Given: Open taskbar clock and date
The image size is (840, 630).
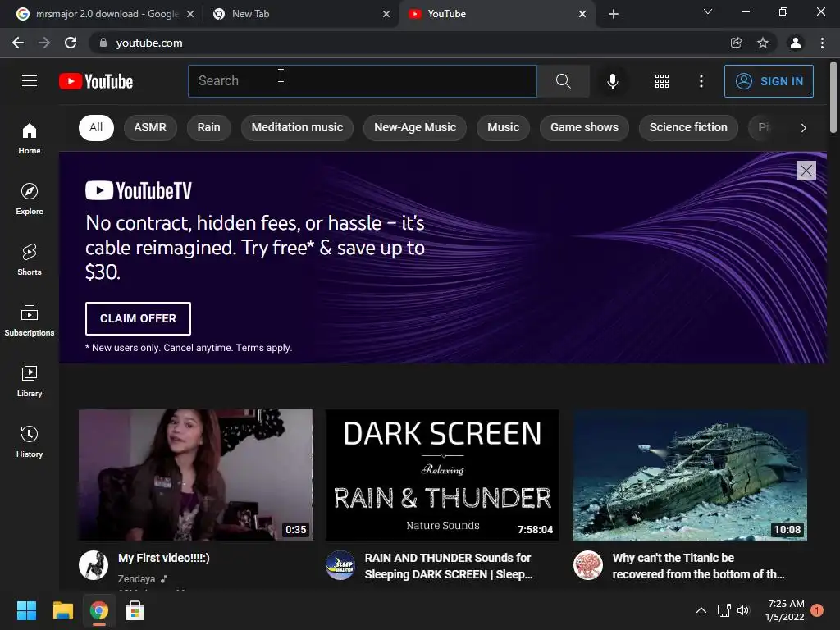Looking at the screenshot, I should point(786,610).
